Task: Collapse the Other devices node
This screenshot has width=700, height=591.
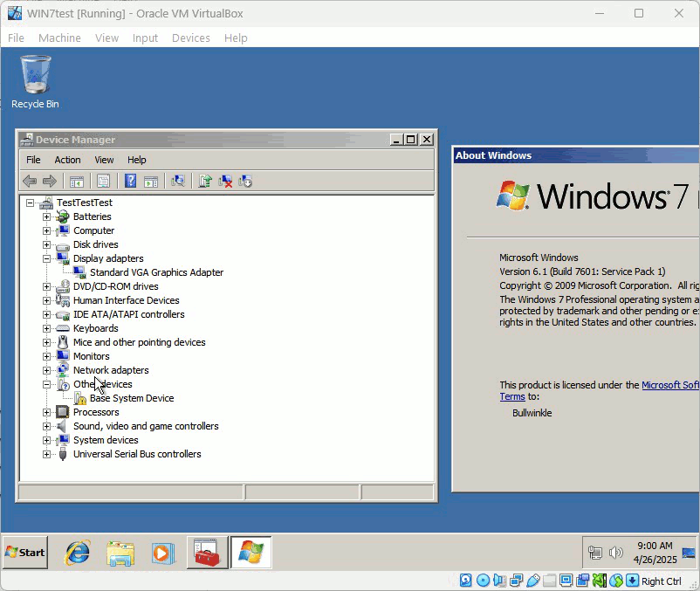Action: coord(46,384)
